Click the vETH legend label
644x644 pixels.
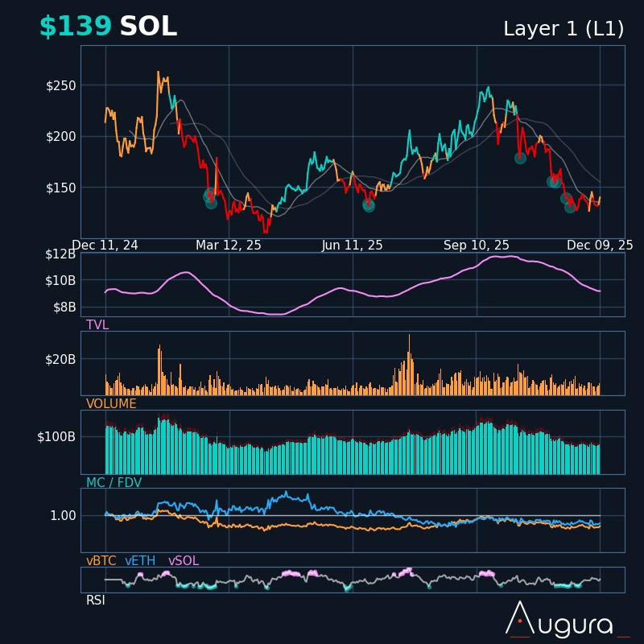coord(140,561)
